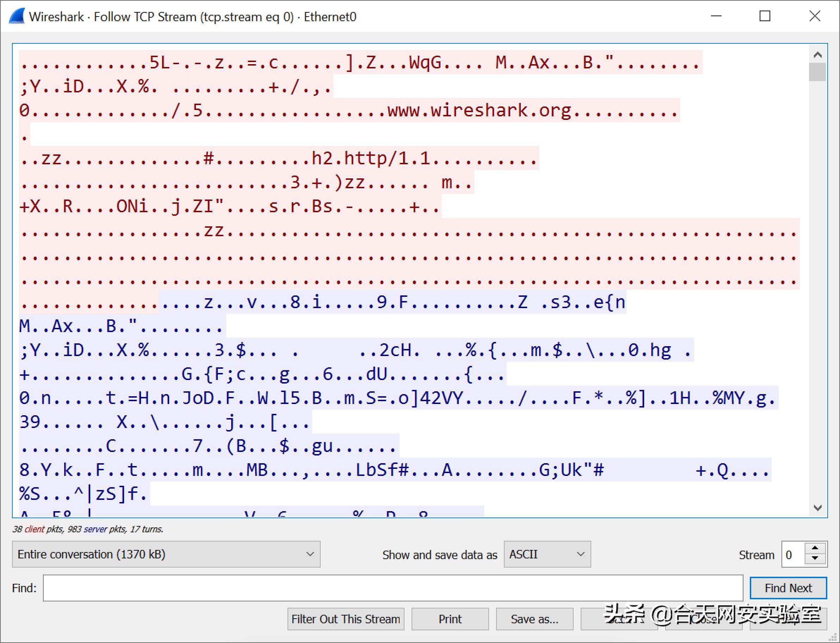840x643 pixels.
Task: Click the scroll down arrow of stream text
Action: [x=817, y=508]
